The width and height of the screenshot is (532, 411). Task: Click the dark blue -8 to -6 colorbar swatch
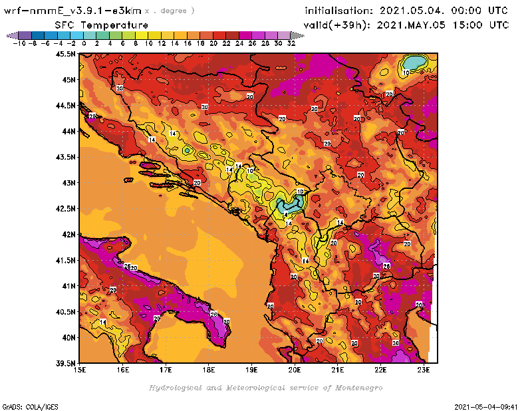click(38, 35)
